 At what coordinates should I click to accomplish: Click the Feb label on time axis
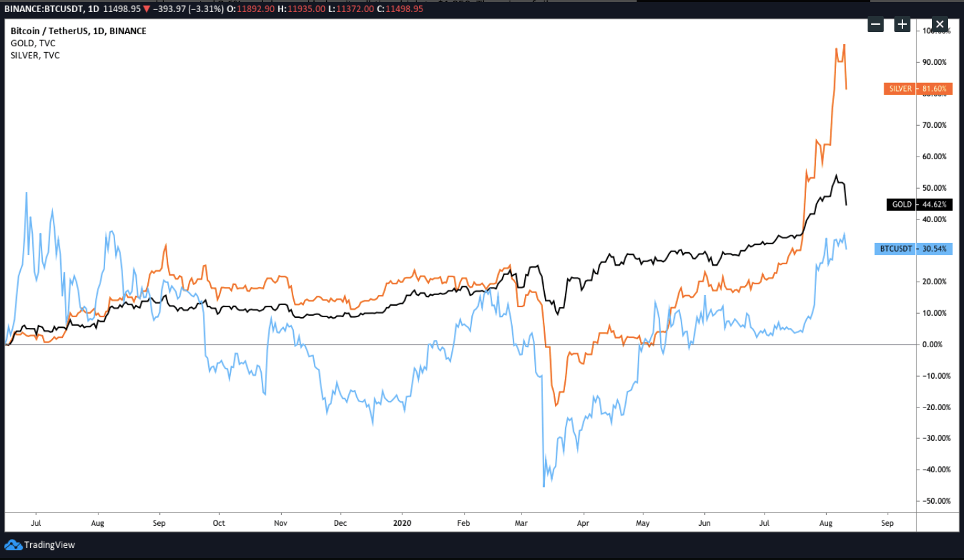[464, 523]
